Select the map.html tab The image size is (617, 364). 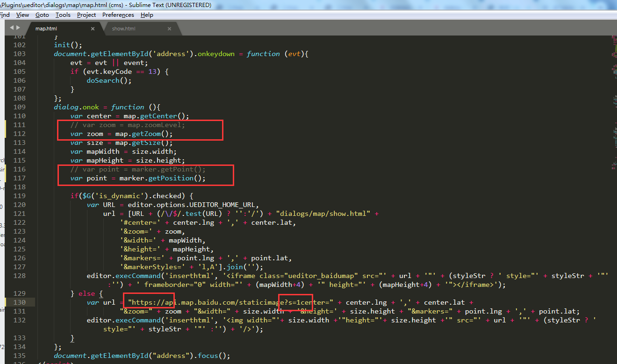46,29
